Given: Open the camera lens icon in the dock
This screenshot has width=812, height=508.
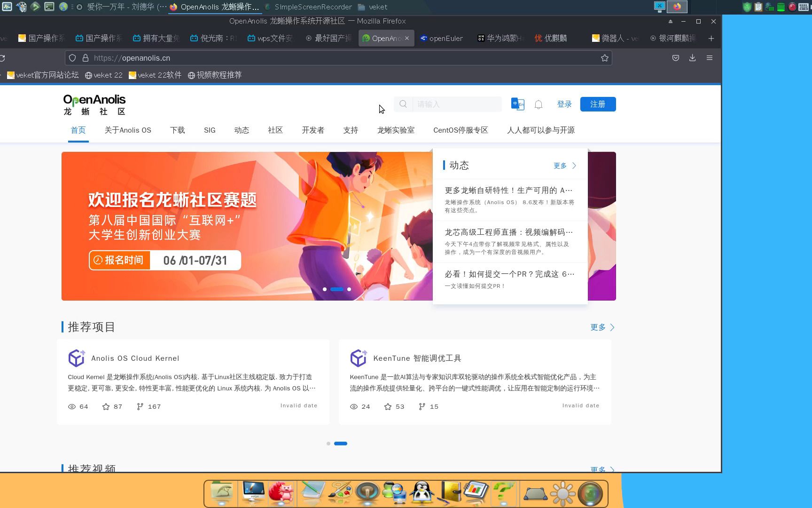Looking at the screenshot, I should (x=590, y=493).
